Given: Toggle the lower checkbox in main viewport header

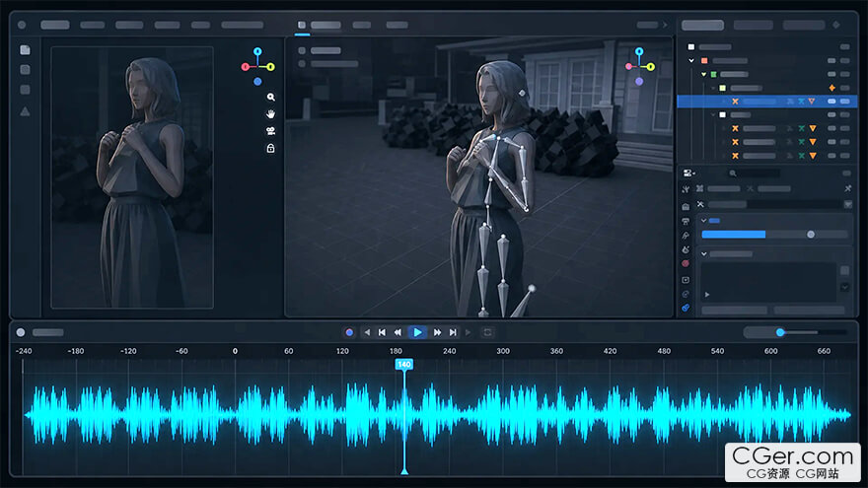Looking at the screenshot, I should (302, 64).
